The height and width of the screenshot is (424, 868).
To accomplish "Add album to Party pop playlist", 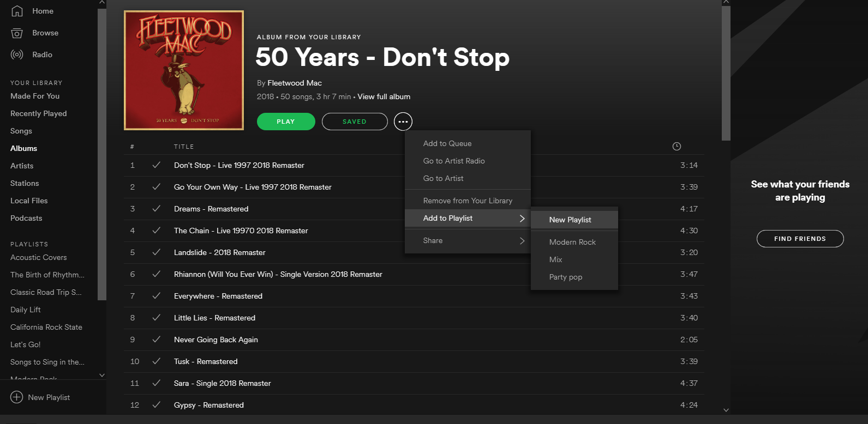I will pyautogui.click(x=574, y=277).
